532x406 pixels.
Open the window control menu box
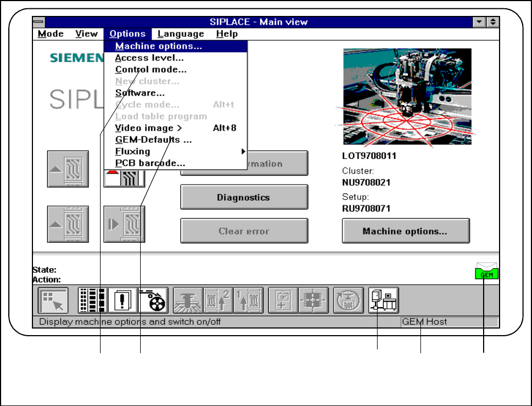tap(38, 22)
